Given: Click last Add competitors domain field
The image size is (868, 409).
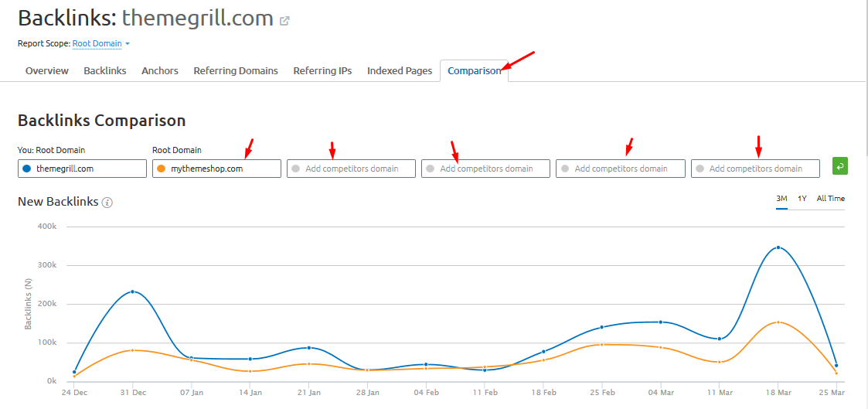Looking at the screenshot, I should [756, 169].
